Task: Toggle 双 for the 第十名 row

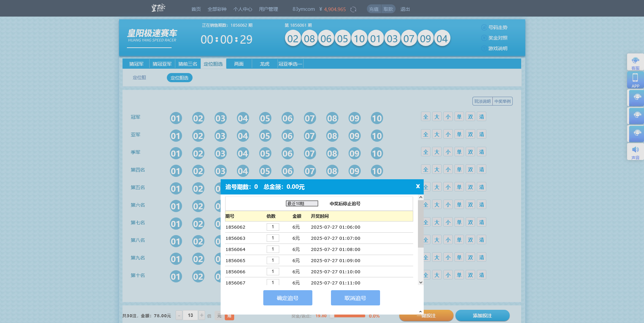Action: point(470,275)
